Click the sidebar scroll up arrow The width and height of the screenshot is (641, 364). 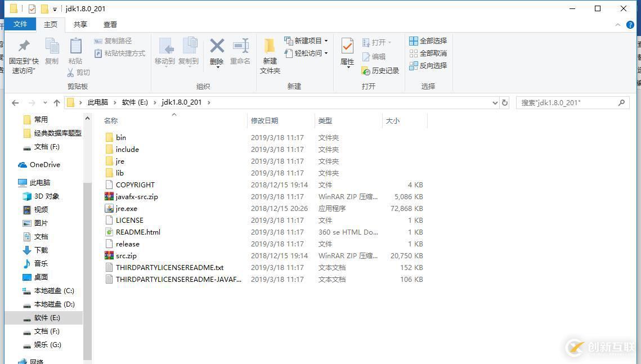tap(87, 119)
